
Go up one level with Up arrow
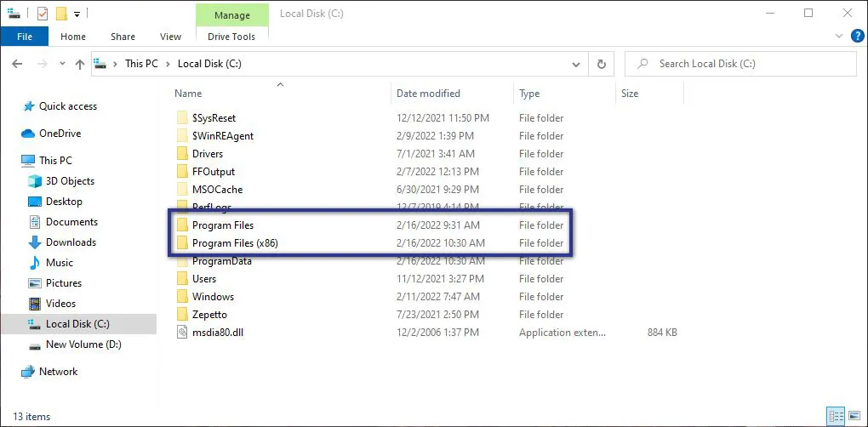point(80,64)
